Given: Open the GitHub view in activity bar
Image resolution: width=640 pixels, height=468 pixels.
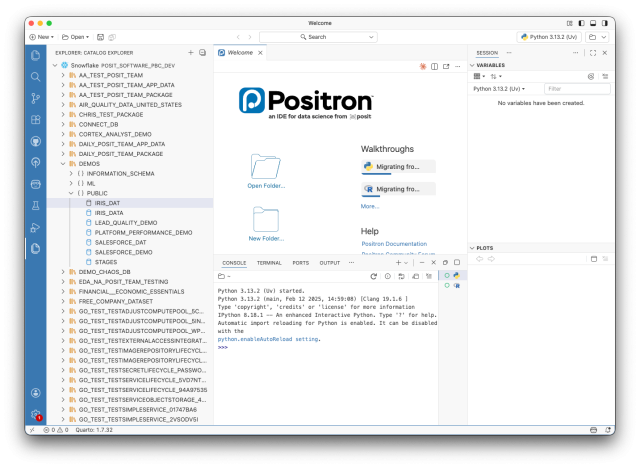Looking at the screenshot, I should (36, 141).
